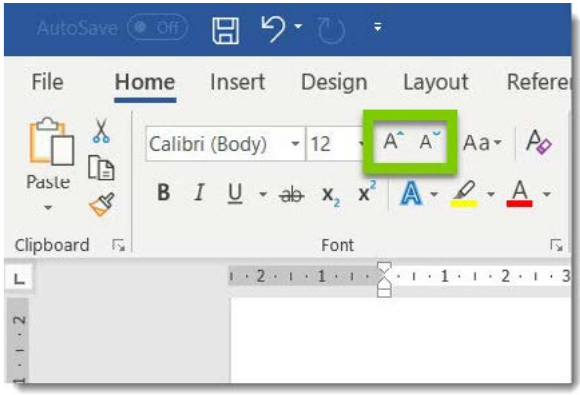Expand the font name dropdown arrow
The image size is (580, 395).
tap(295, 144)
